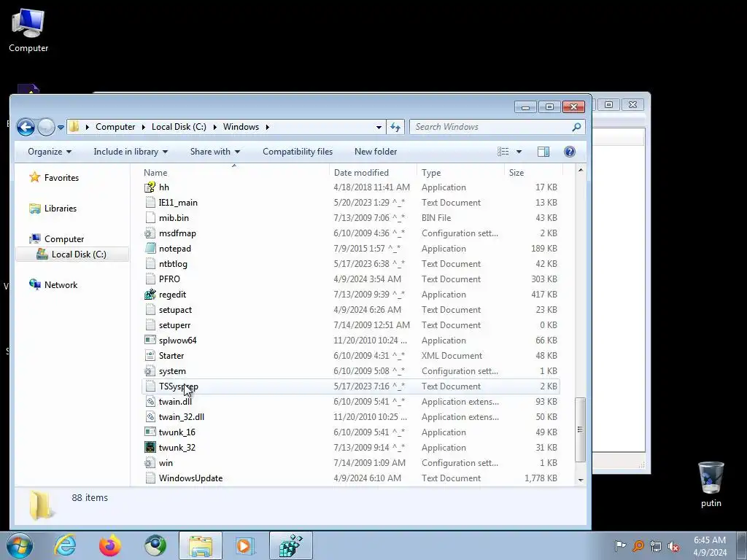Click the Change your view icon
This screenshot has width=747, height=560.
[x=503, y=152]
